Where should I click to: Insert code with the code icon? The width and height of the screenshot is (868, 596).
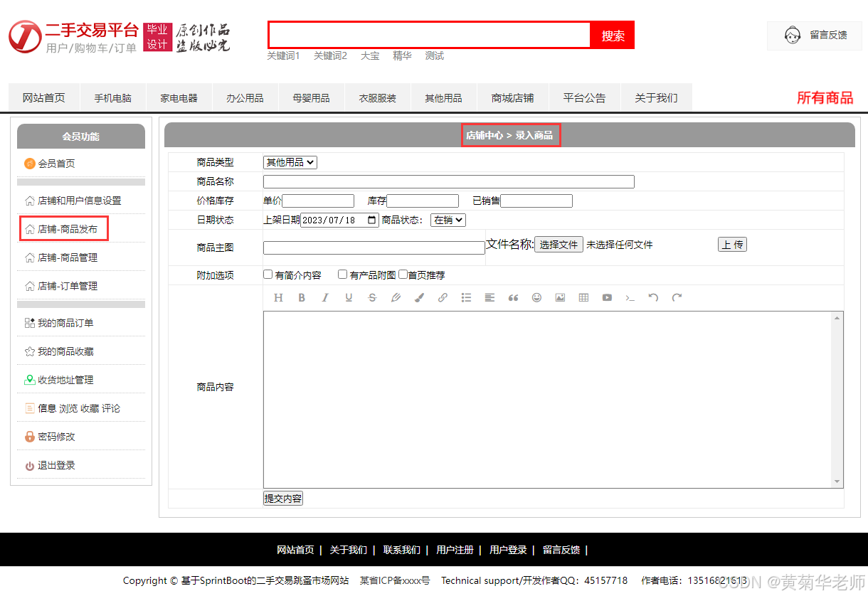(x=630, y=298)
